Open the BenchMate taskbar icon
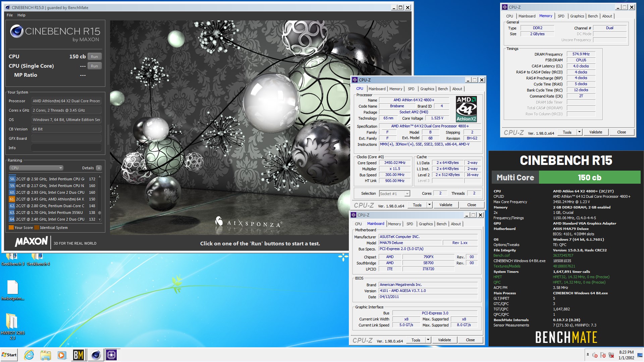 click(x=78, y=355)
